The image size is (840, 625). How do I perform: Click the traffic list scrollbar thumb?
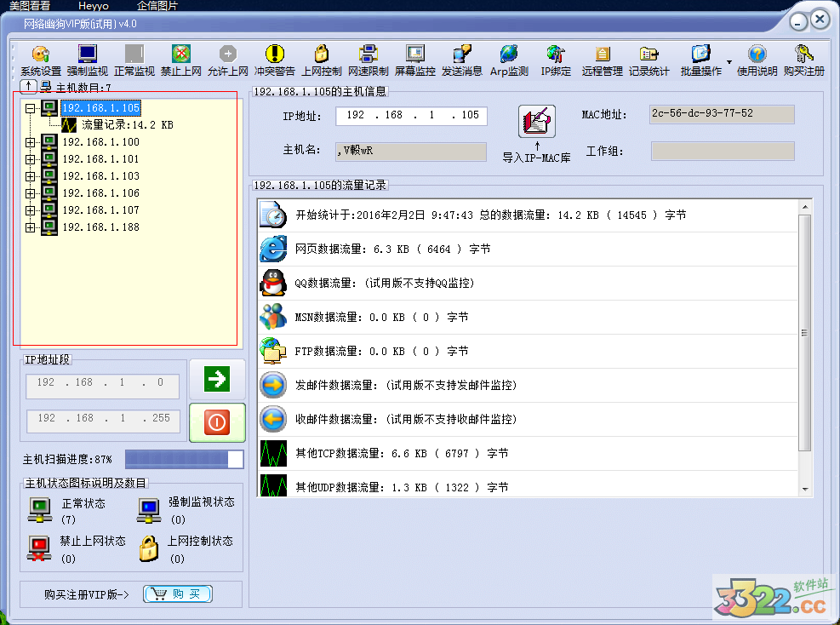pyautogui.click(x=804, y=333)
